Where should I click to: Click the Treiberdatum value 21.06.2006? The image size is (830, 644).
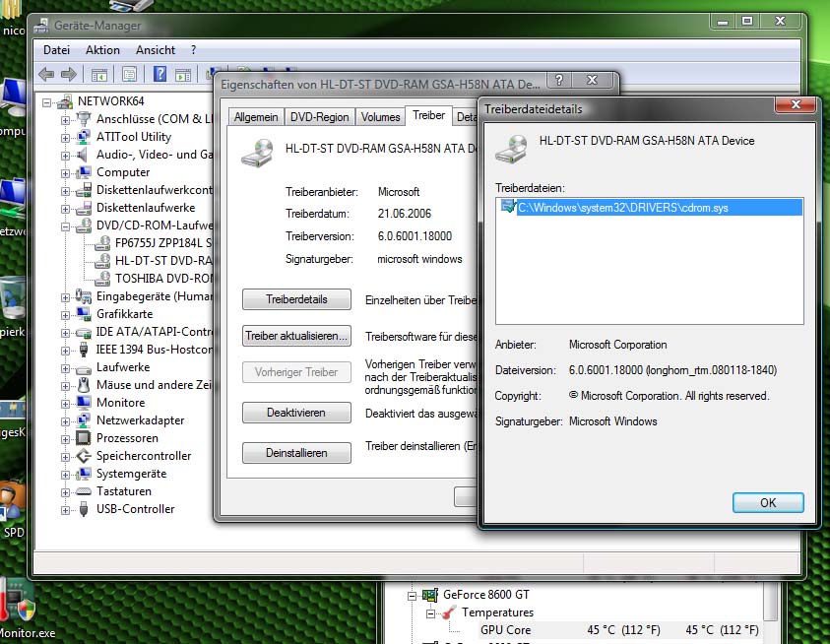pos(405,214)
